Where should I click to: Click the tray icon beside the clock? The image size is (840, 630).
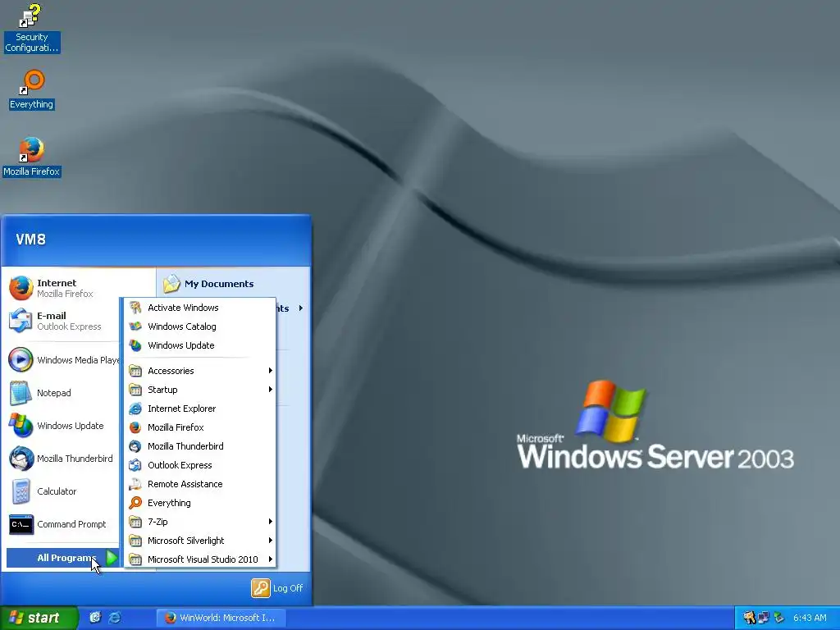click(x=779, y=618)
